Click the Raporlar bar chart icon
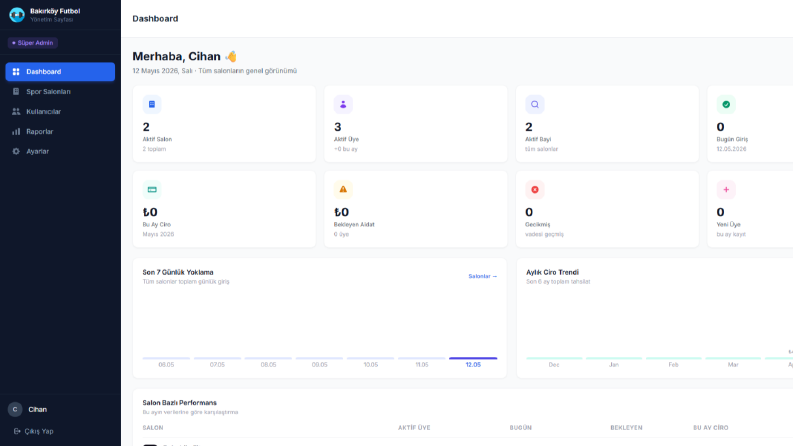The height and width of the screenshot is (446, 793). click(x=16, y=131)
